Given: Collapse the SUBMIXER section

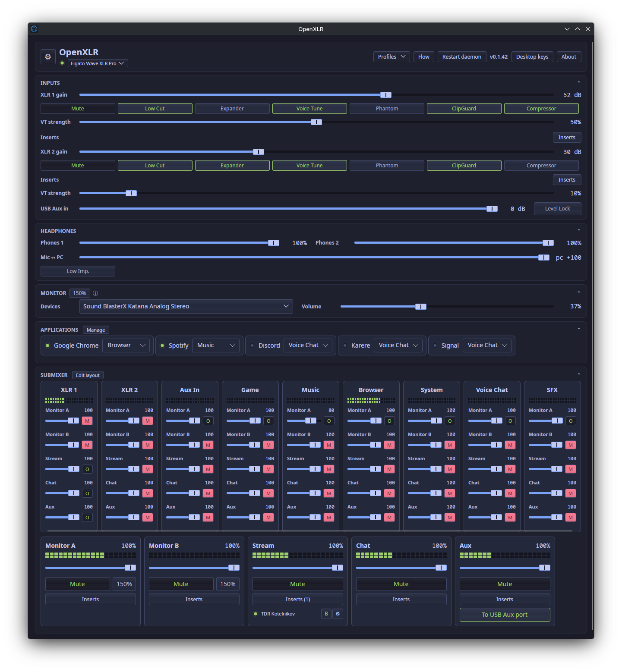Looking at the screenshot, I should (x=579, y=374).
